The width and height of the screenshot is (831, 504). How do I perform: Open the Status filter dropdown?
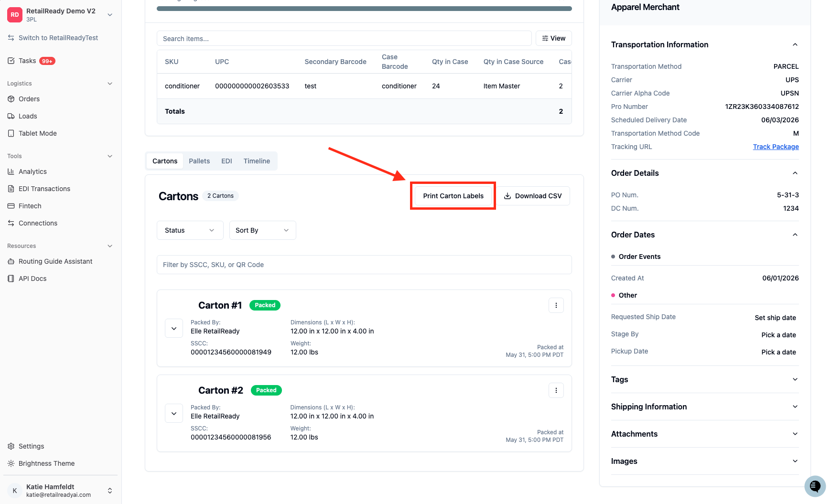pyautogui.click(x=190, y=230)
